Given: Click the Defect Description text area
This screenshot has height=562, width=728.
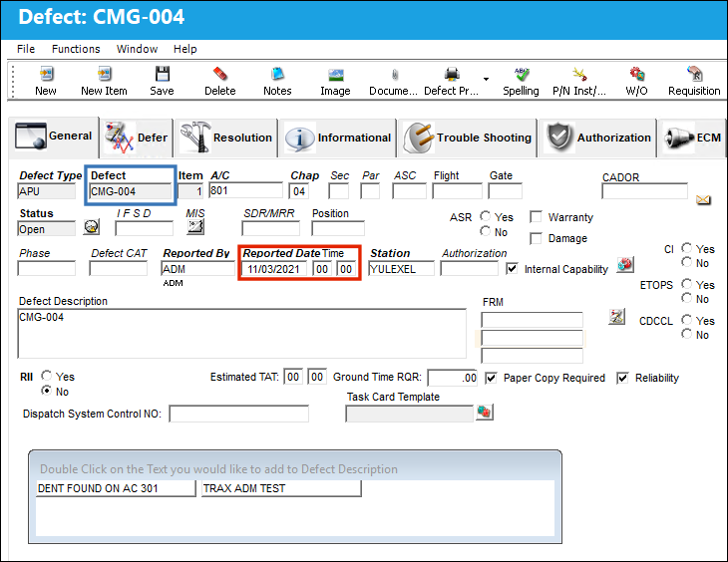Looking at the screenshot, I should click(x=242, y=334).
